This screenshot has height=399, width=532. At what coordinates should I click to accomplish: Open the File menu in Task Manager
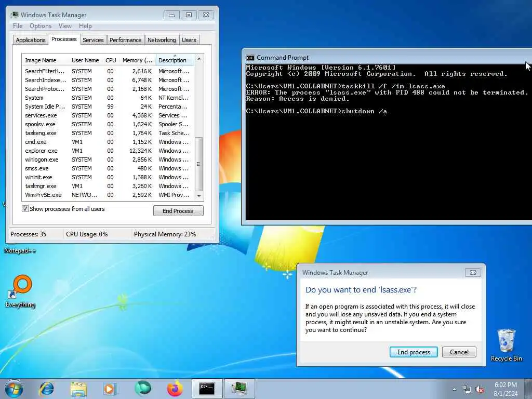tap(18, 26)
